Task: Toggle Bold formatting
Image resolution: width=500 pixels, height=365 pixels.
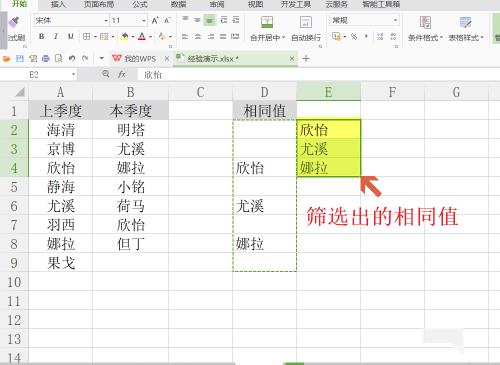Action: coord(42,36)
